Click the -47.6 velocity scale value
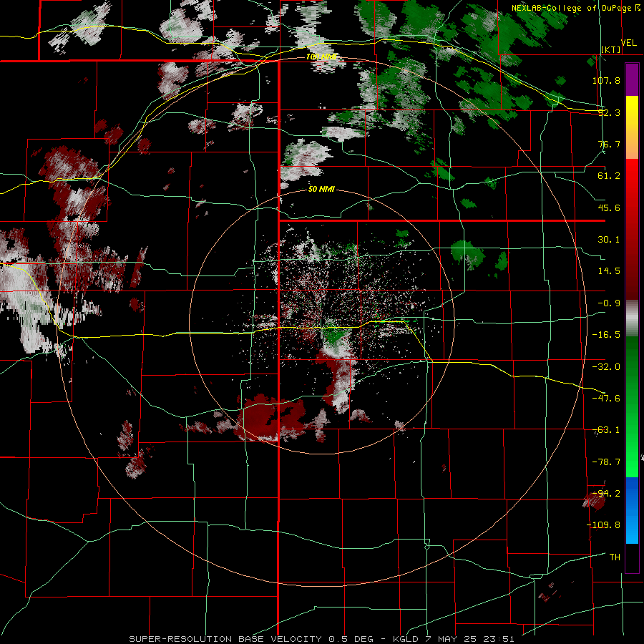 [606, 399]
